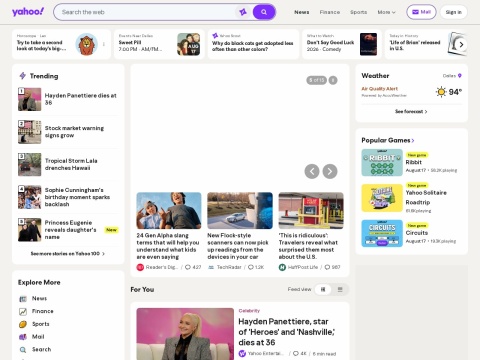This screenshot has height=360, width=480.
Task: Switch feed view to list layout
Action: pos(340,289)
